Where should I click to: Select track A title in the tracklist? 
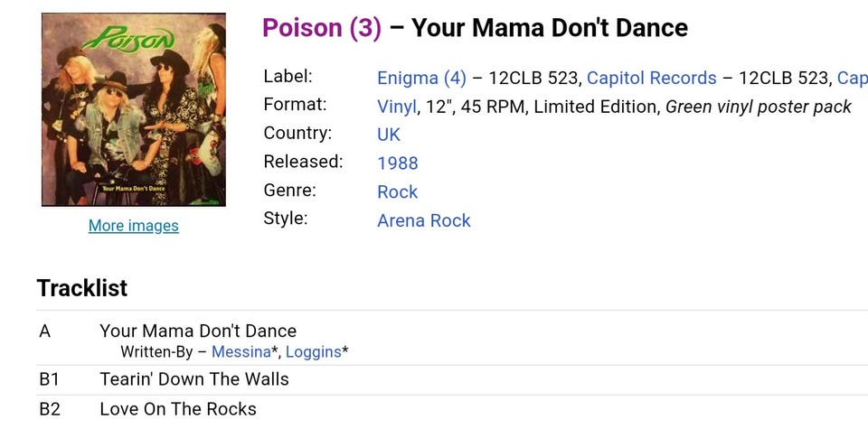point(198,331)
